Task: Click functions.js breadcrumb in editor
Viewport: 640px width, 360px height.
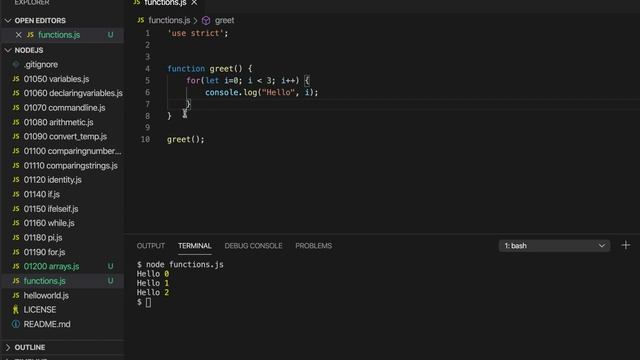Action: pyautogui.click(x=169, y=20)
